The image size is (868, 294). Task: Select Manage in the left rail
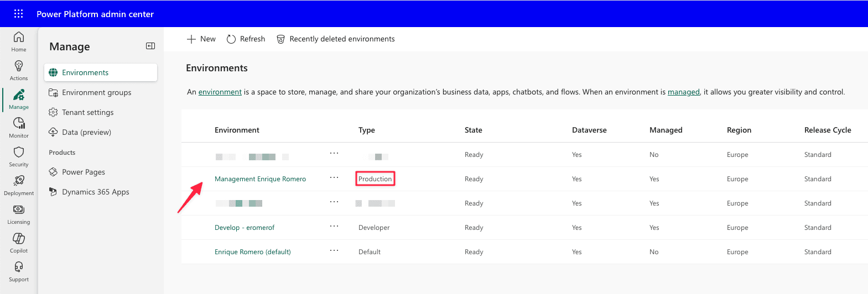click(x=19, y=99)
